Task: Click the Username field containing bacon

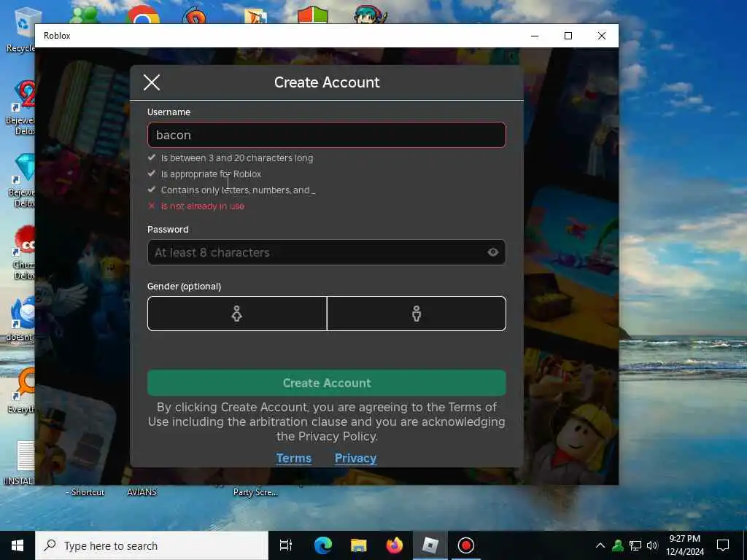Action: coord(326,135)
